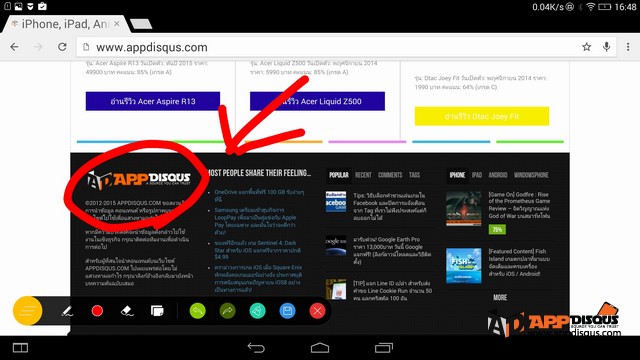This screenshot has height=360, width=640.
Task: Open Chrome three-dot menu
Action: click(628, 47)
